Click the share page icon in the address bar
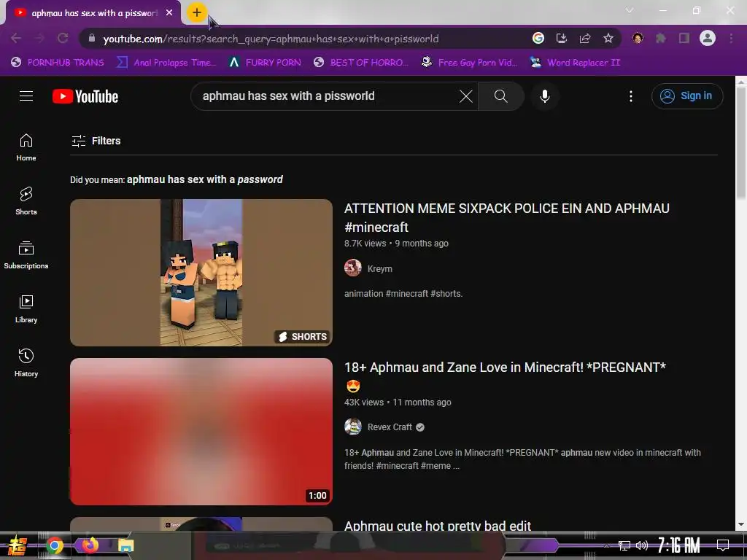747x560 pixels. (585, 38)
